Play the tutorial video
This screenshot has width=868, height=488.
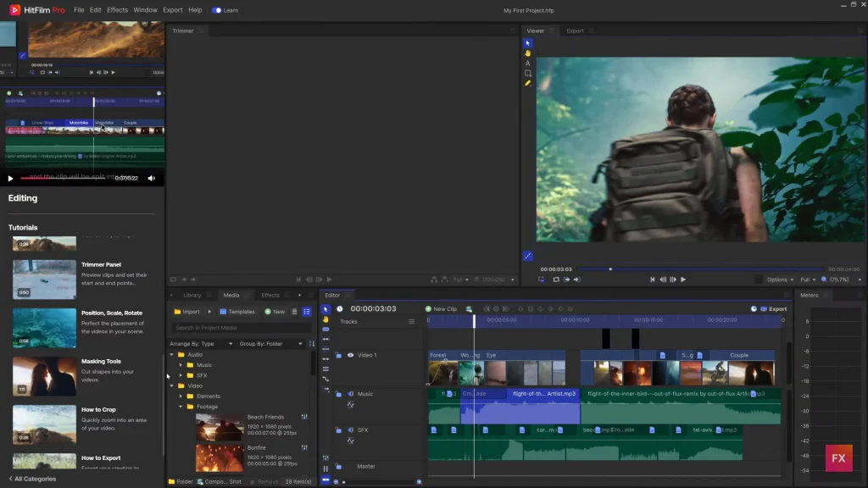[10, 178]
